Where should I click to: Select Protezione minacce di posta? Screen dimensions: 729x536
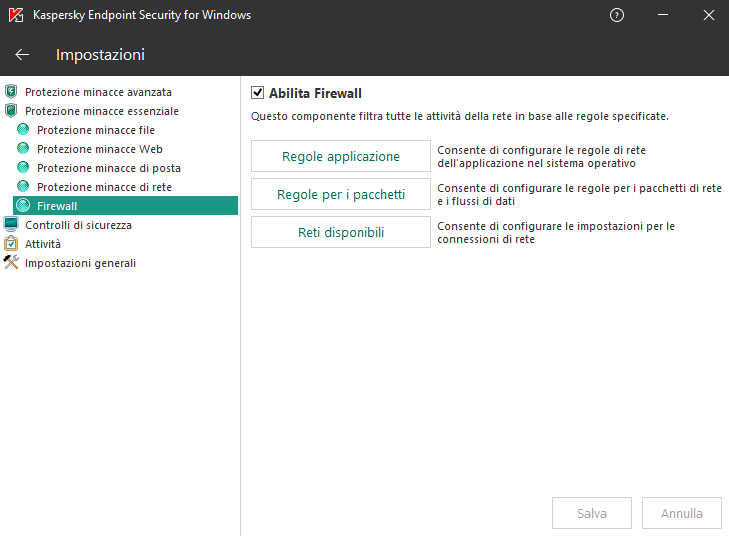click(x=109, y=168)
